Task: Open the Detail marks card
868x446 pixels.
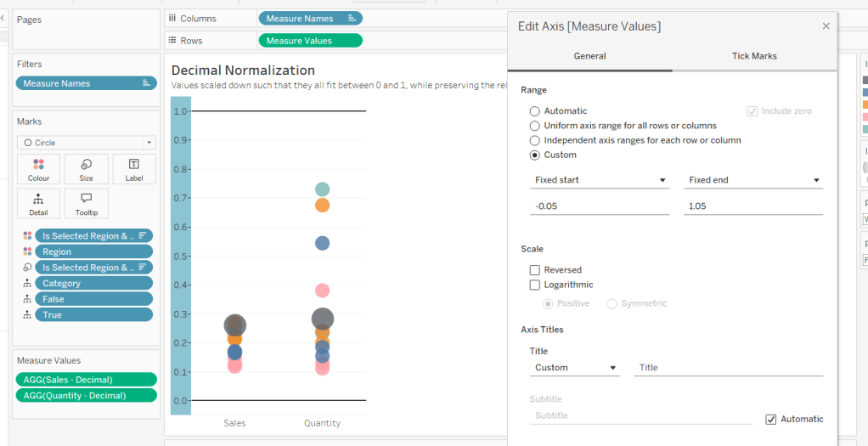Action: (x=38, y=204)
